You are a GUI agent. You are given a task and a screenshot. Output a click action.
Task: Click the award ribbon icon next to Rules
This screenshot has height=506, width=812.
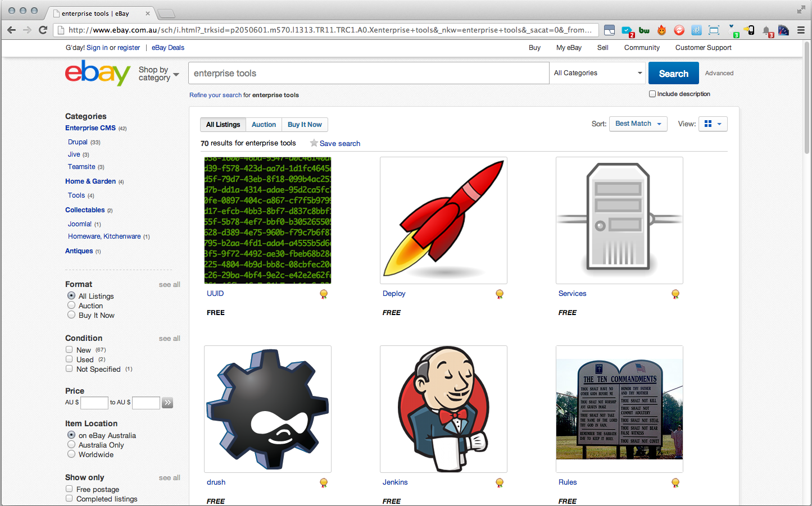[x=675, y=482]
